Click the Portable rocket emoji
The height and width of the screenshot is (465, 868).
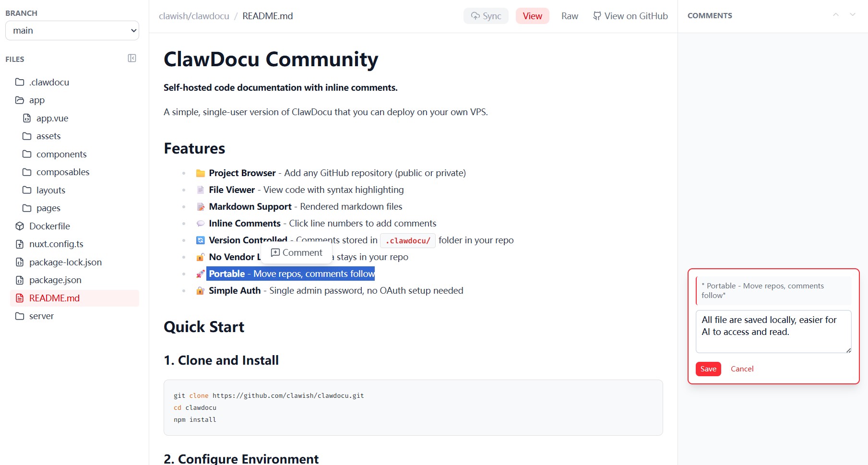201,274
